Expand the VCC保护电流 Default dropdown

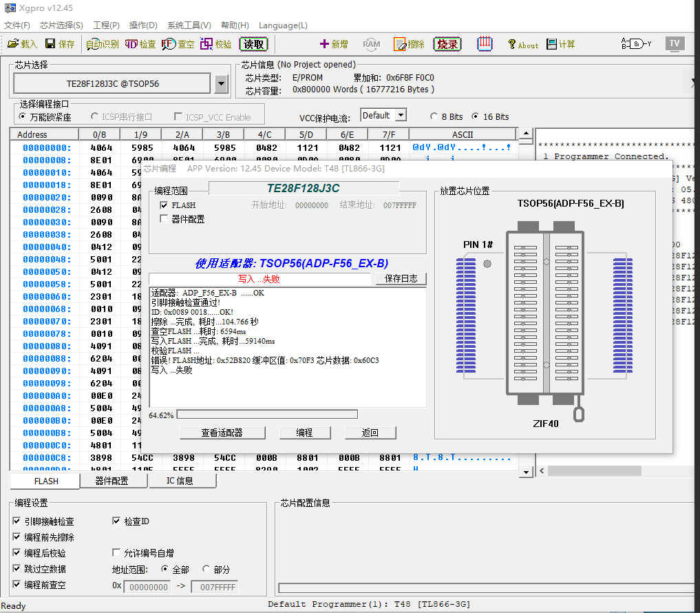pyautogui.click(x=401, y=116)
